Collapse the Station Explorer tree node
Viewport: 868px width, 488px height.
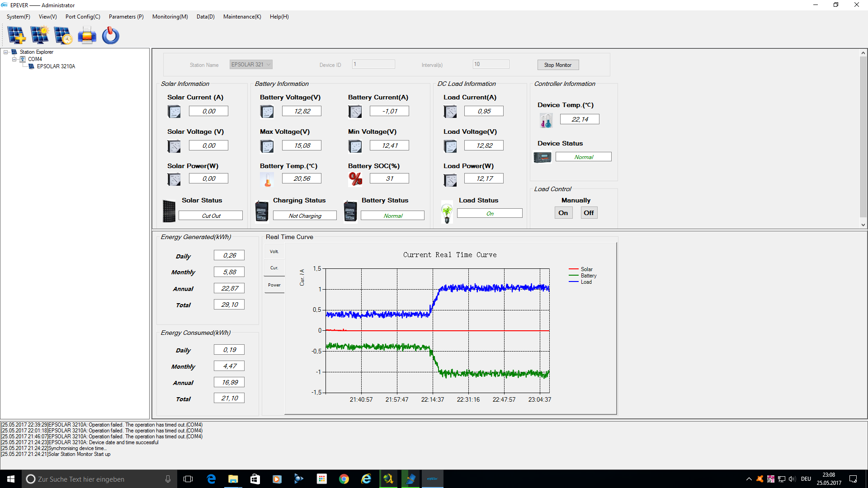6,52
